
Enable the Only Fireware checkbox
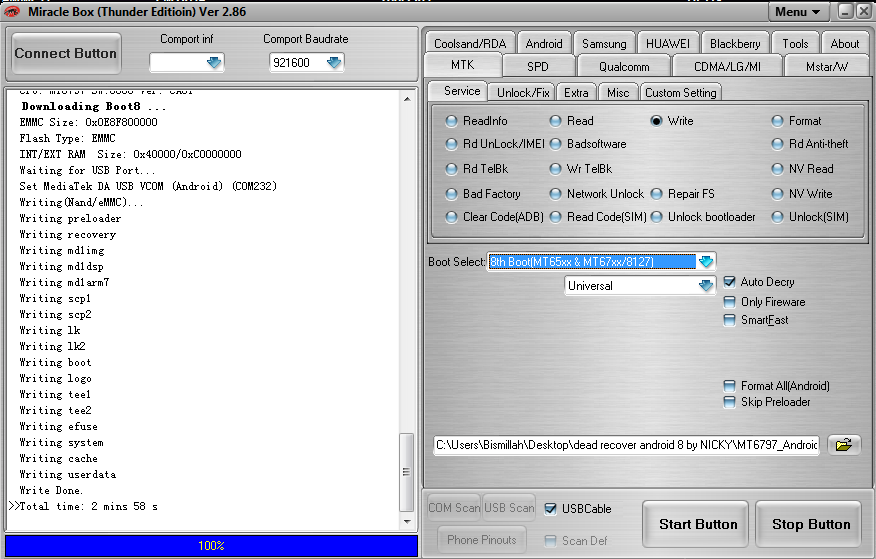(729, 302)
